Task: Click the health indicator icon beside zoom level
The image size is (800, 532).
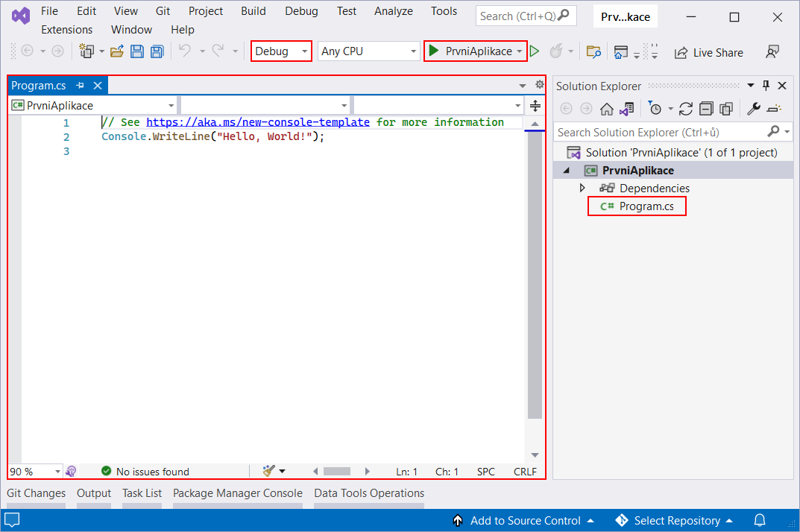Action: 71,472
